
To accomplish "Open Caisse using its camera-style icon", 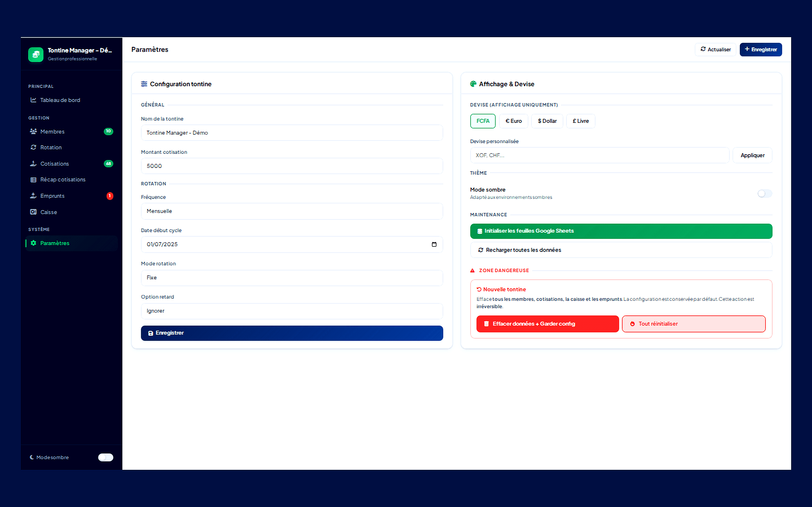I will point(33,212).
